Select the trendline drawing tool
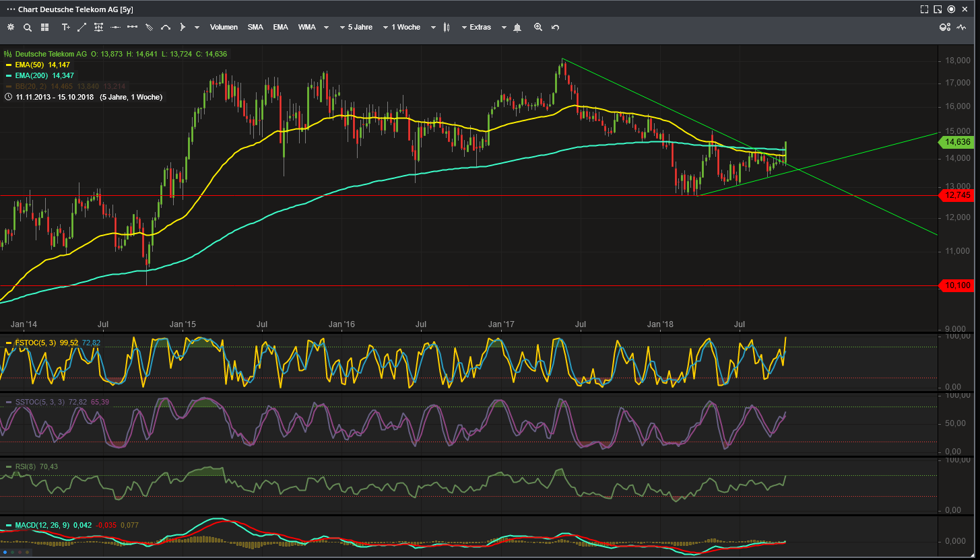Viewport: 980px width, 560px height. [81, 27]
